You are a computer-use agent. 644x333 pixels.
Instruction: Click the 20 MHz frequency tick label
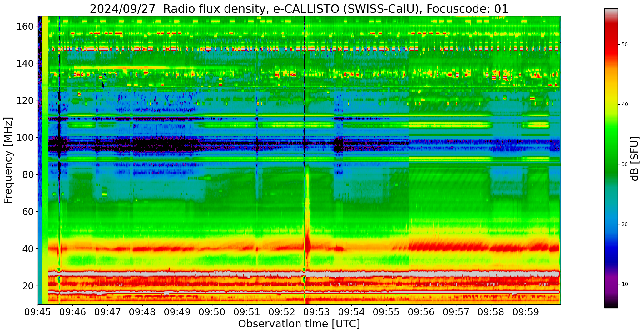[x=28, y=286]
